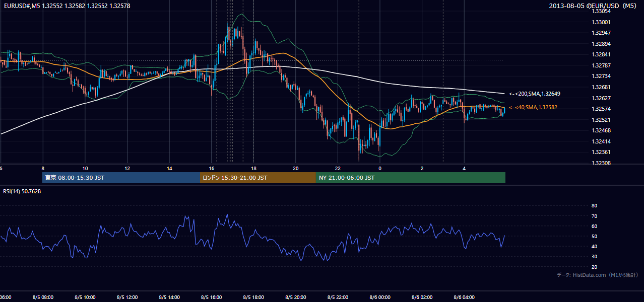Click RSI scale level 60
Viewport: 644px width, 302px height.
click(x=594, y=226)
